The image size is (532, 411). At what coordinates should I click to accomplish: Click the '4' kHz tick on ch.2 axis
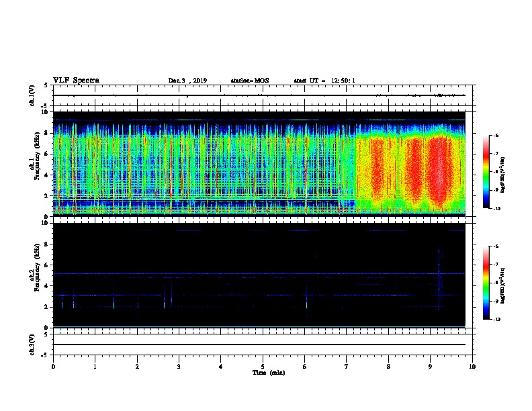pyautogui.click(x=47, y=286)
